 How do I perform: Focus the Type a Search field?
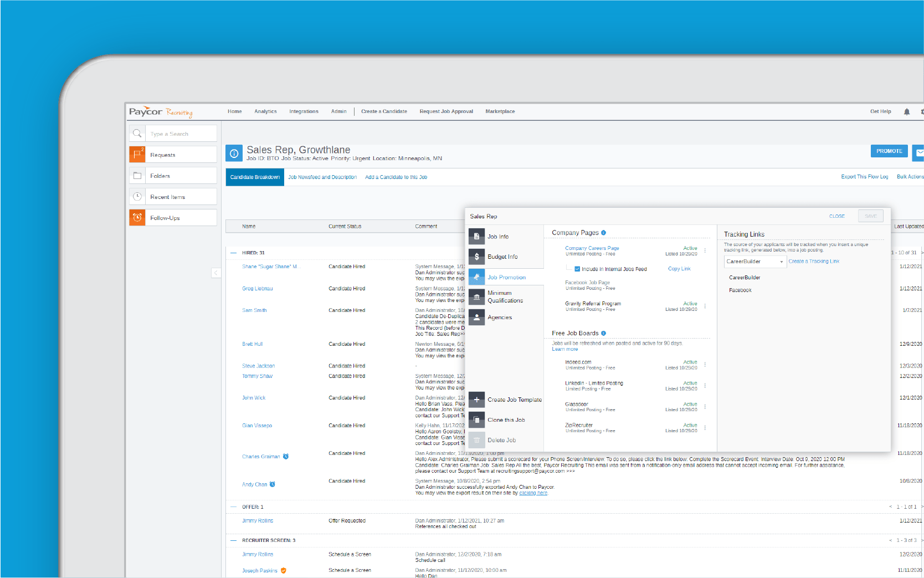pos(181,134)
